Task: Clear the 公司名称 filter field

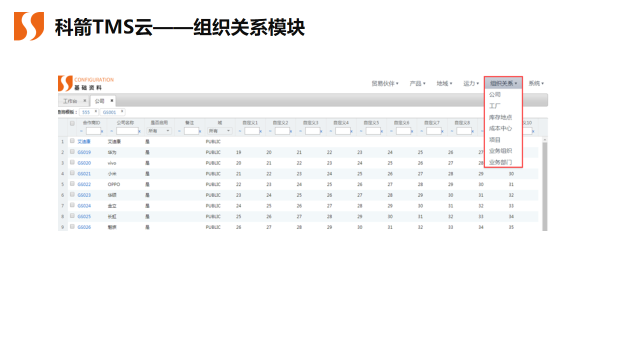Action: coord(140,131)
